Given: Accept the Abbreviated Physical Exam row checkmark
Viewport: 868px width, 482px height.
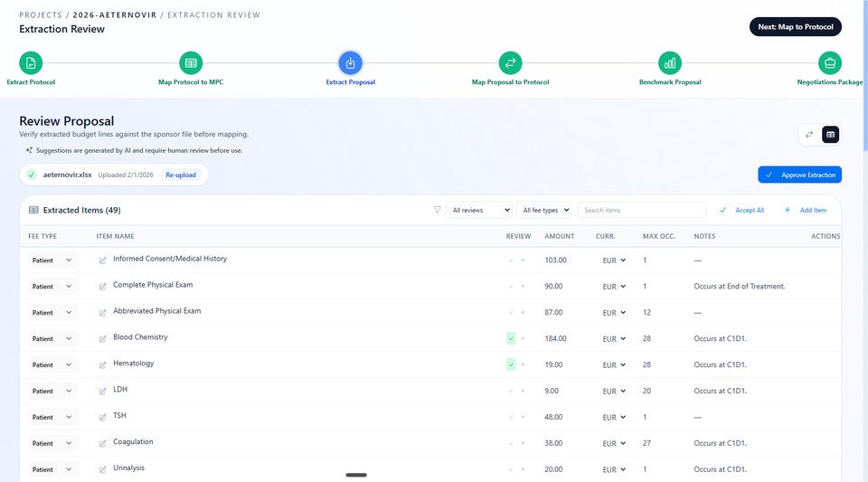Looking at the screenshot, I should [x=511, y=313].
